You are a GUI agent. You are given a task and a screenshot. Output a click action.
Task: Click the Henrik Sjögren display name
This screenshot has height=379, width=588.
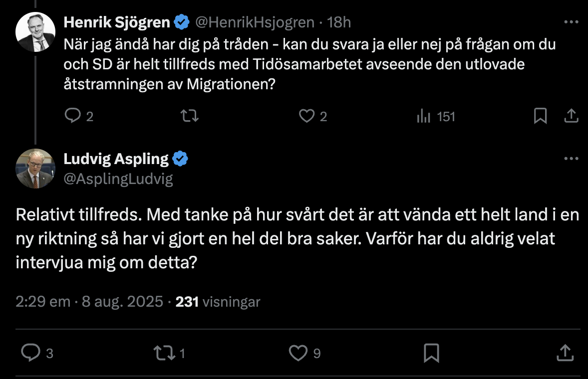pos(118,22)
